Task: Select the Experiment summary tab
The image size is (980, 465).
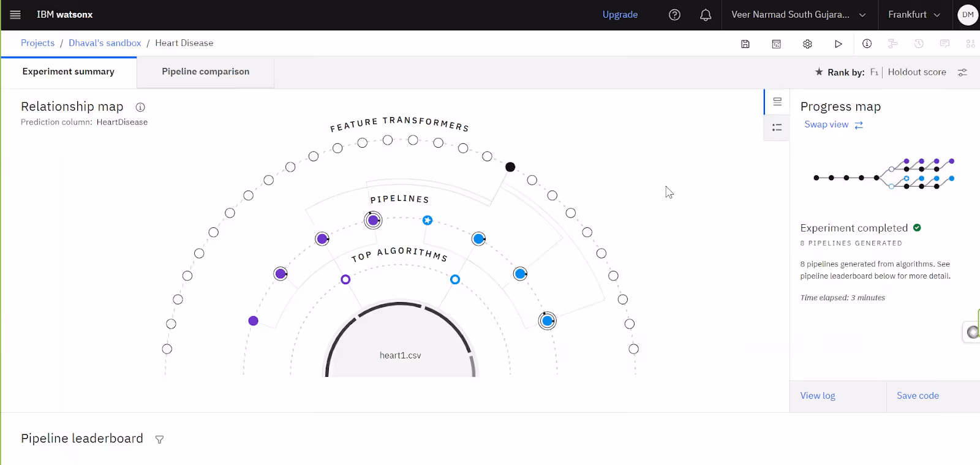Action: pyautogui.click(x=69, y=72)
